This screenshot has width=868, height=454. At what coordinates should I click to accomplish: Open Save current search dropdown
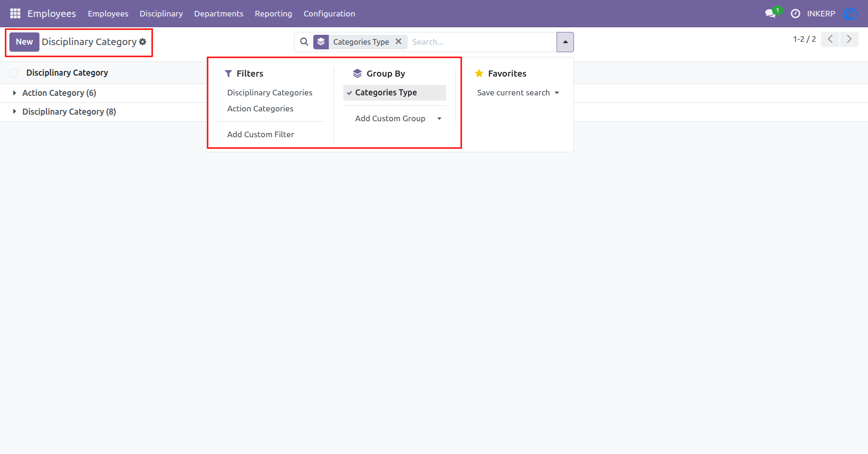pyautogui.click(x=518, y=93)
